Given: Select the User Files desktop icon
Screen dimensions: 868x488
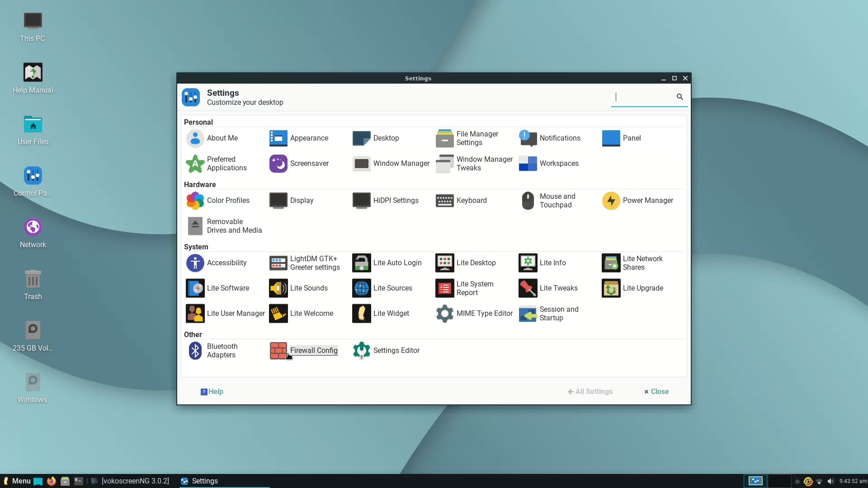Looking at the screenshot, I should [33, 131].
